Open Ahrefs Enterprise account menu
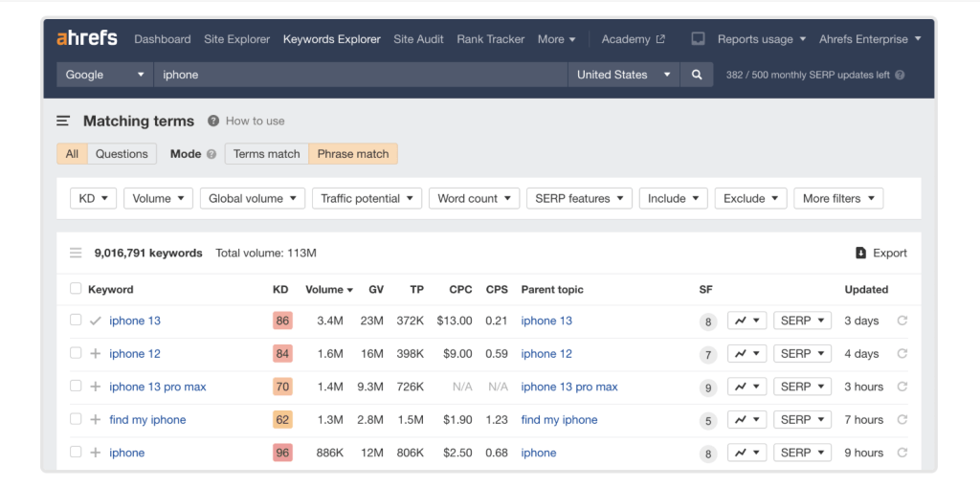Screen dimensions: 980x487 (x=870, y=39)
